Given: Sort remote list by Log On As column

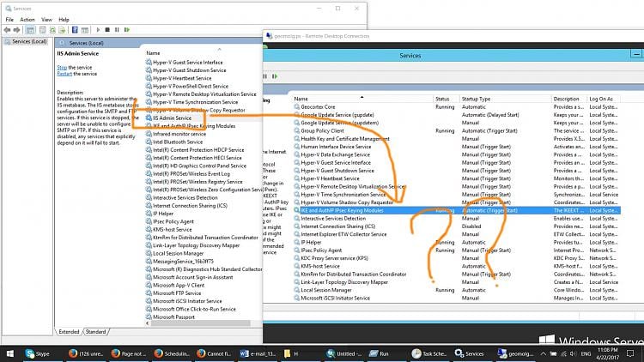Looking at the screenshot, I should (603, 99).
